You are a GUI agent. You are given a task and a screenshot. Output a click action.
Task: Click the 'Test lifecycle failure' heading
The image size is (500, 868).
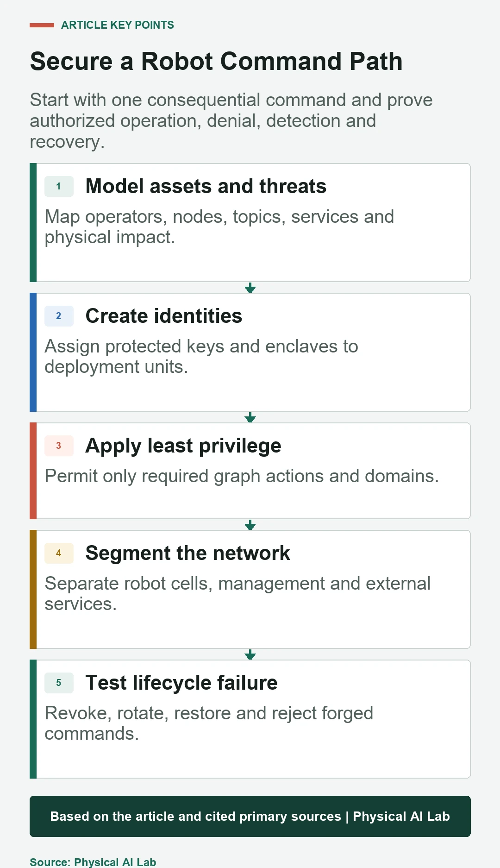coord(181,683)
